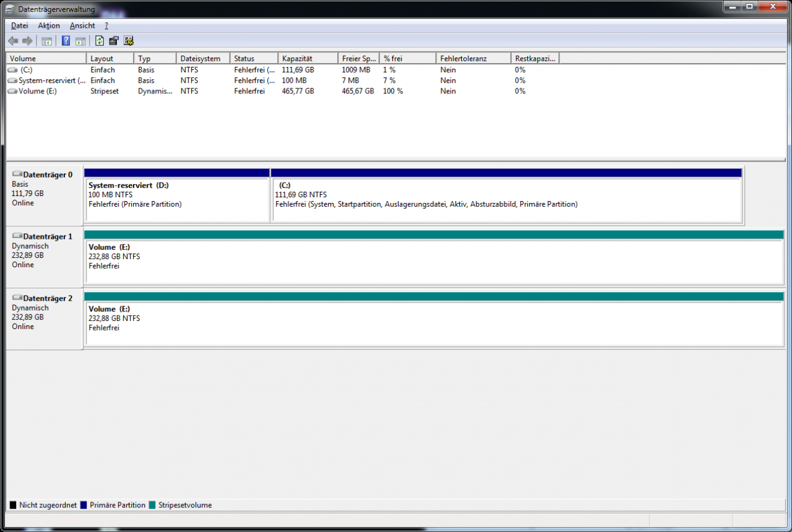Open the Aktion menu
The image size is (792, 532).
pyautogui.click(x=49, y=25)
